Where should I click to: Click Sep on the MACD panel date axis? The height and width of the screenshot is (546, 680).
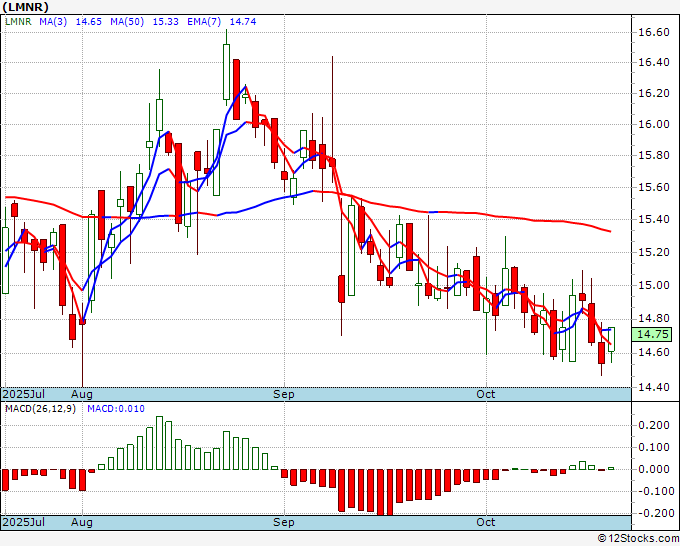pos(284,523)
